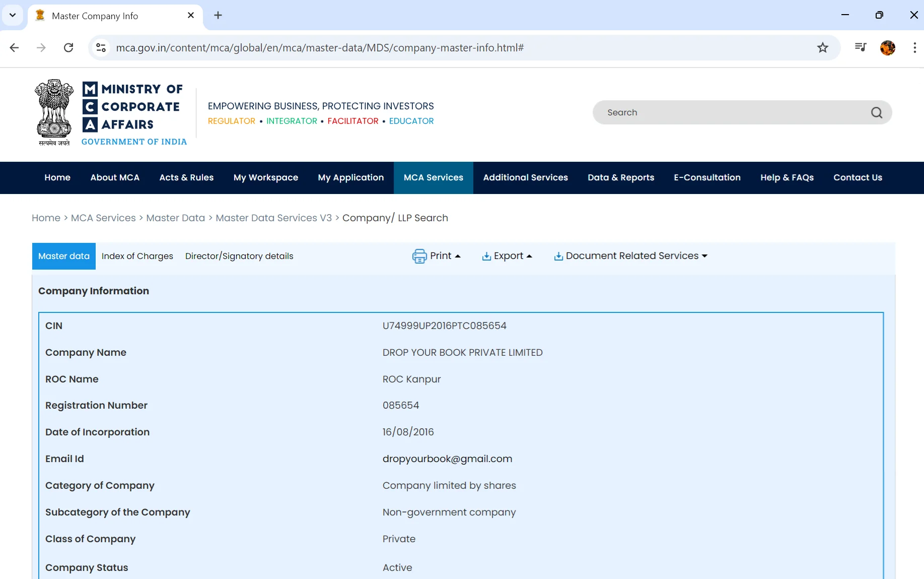
Task: Click registration number 085654
Action: (401, 406)
